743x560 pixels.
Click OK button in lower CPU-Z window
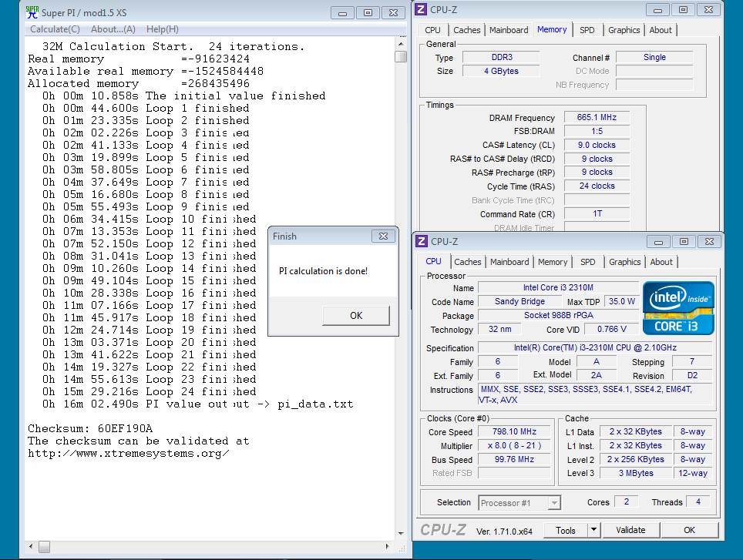[x=690, y=530]
